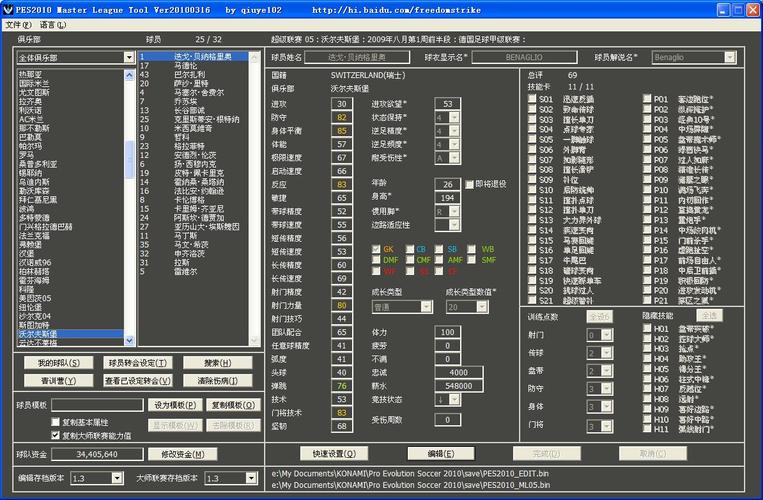This screenshot has height=500, width=763.
Task: Open the 成长类型数值 dropdown showing 20
Action: [482, 307]
